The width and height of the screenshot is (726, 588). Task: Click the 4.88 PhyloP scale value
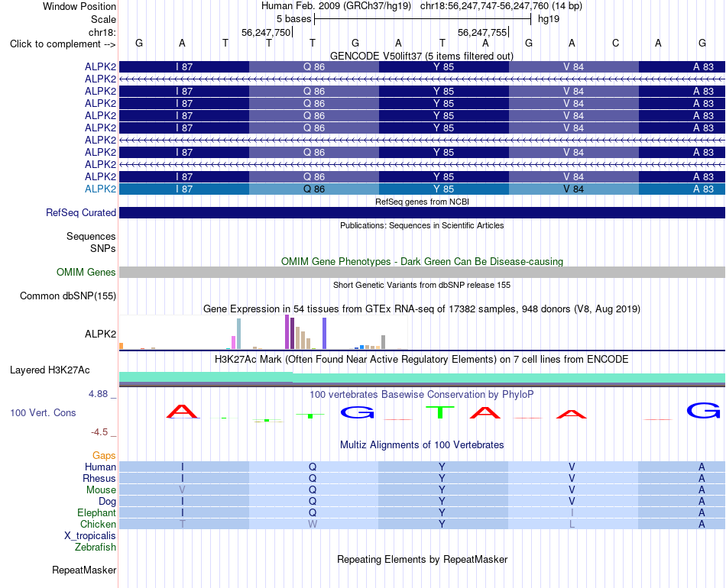[98, 394]
